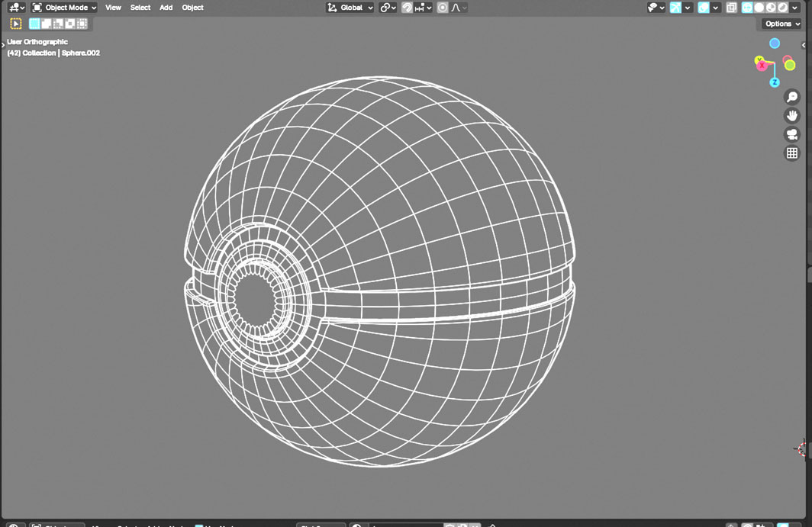The height and width of the screenshot is (527, 812).
Task: Open the proportional editing falloff menu
Action: click(459, 8)
